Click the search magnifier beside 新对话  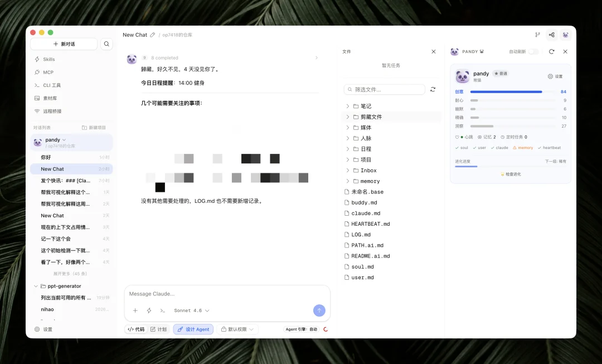click(106, 43)
